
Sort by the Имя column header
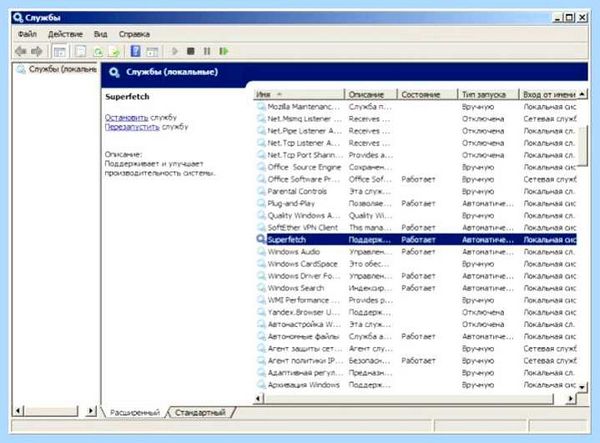click(299, 94)
